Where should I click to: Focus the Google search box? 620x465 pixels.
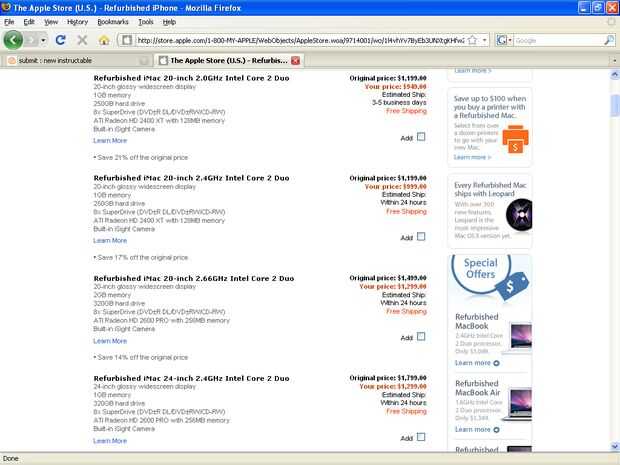(558, 40)
